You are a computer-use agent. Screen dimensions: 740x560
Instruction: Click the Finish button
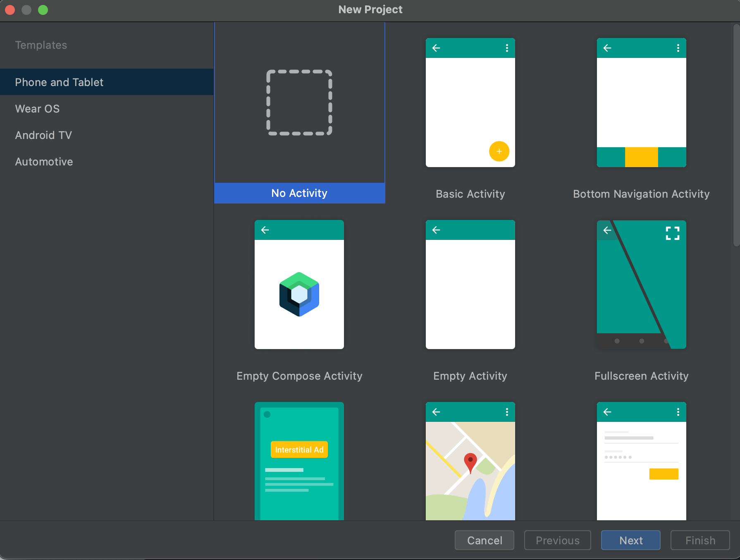[700, 540]
